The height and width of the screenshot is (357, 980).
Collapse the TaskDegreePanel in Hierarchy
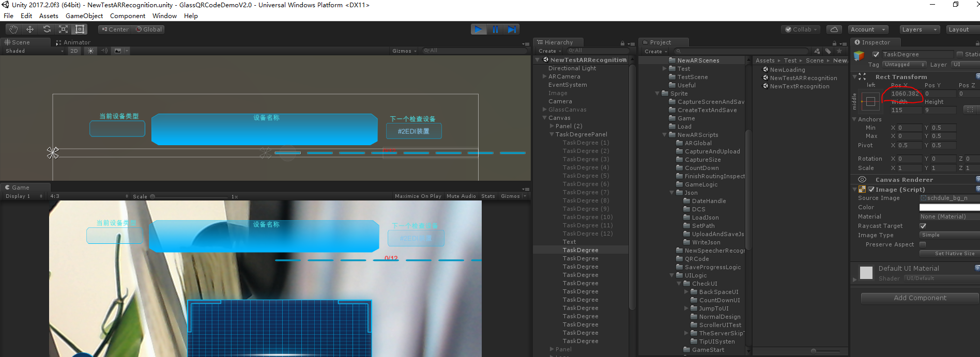(552, 134)
